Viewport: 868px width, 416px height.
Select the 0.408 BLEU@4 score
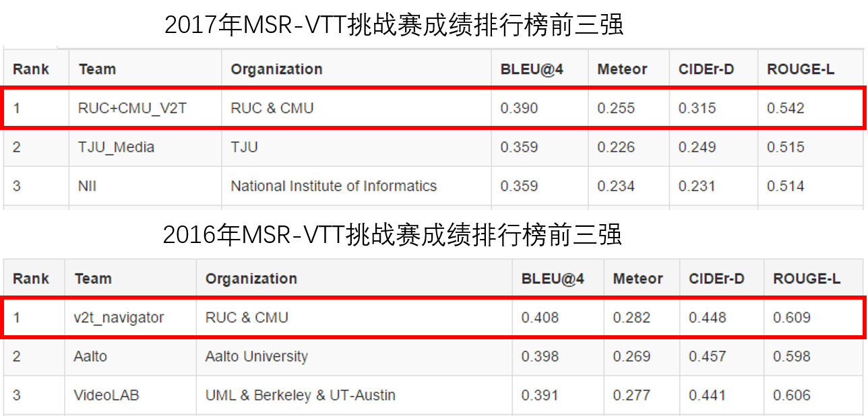(540, 317)
